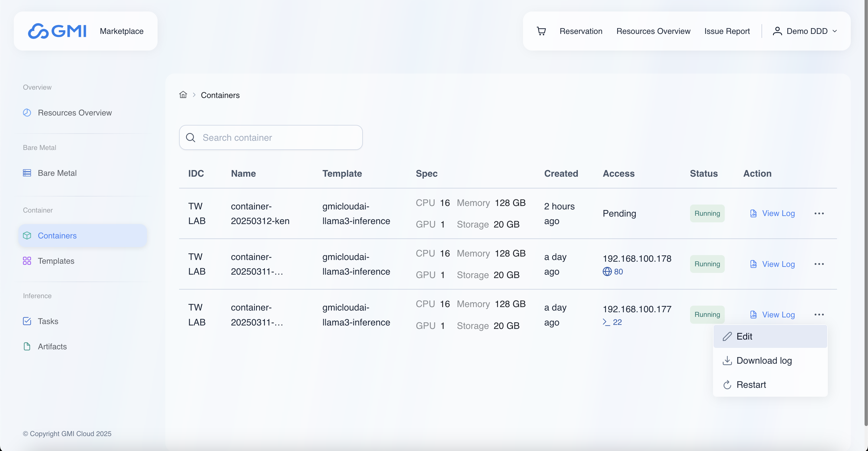Image resolution: width=868 pixels, height=451 pixels.
Task: Open more actions for 192.168.100.178 row
Action: click(819, 264)
